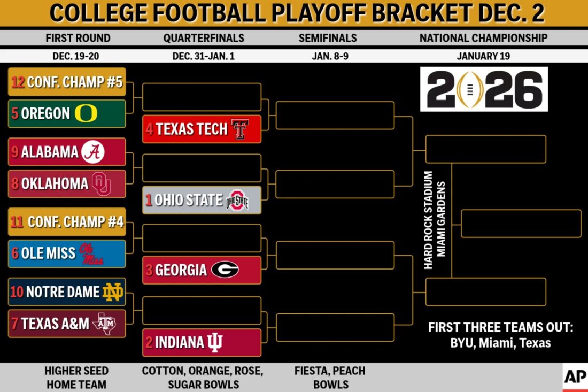This screenshot has width=588, height=392.
Task: Click the Texas Tech double-T logo
Action: point(240,129)
